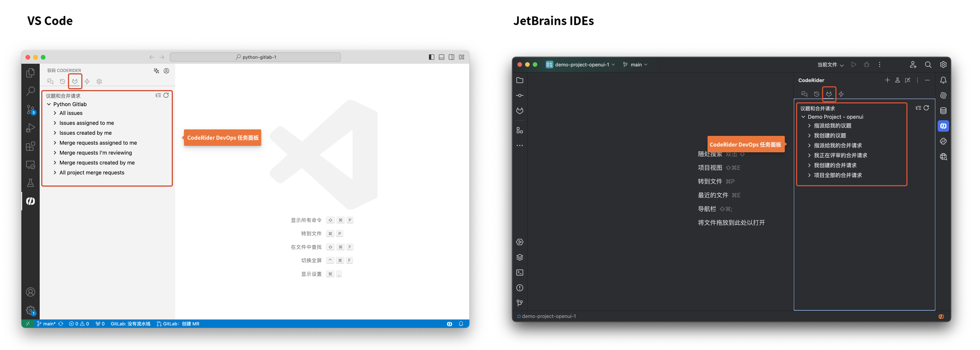This screenshot has height=350, width=980.
Task: Open Commit tool window in JetBrains
Action: (x=520, y=95)
